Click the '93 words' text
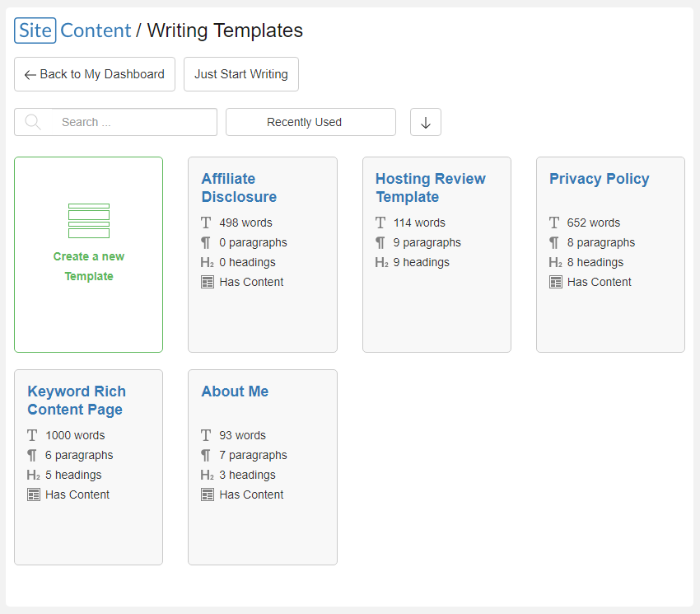This screenshot has height=614, width=700. tap(242, 435)
